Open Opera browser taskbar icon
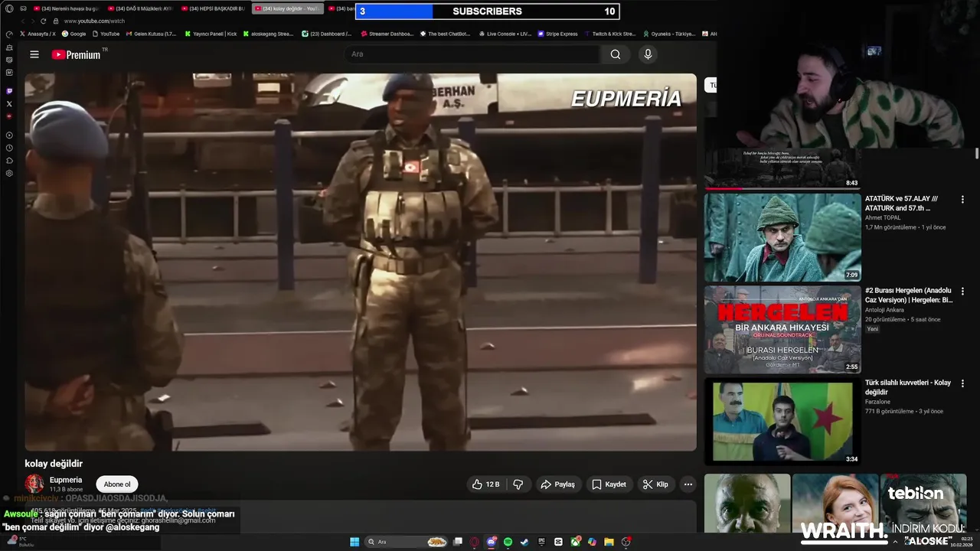The image size is (980, 551). 475,542
